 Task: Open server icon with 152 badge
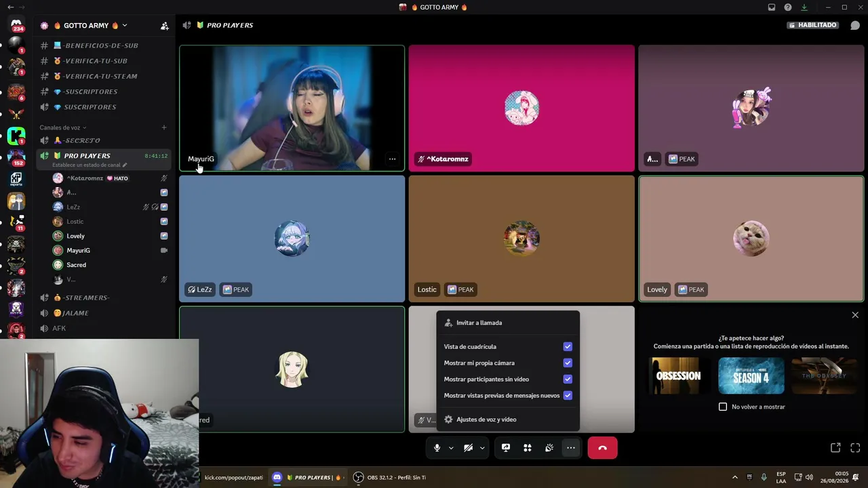[x=16, y=157]
